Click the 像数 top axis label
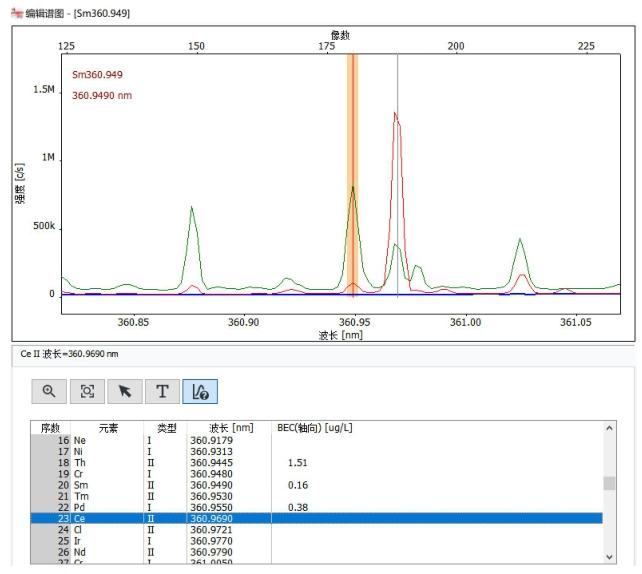Image resolution: width=642 pixels, height=574 pixels. click(x=340, y=35)
